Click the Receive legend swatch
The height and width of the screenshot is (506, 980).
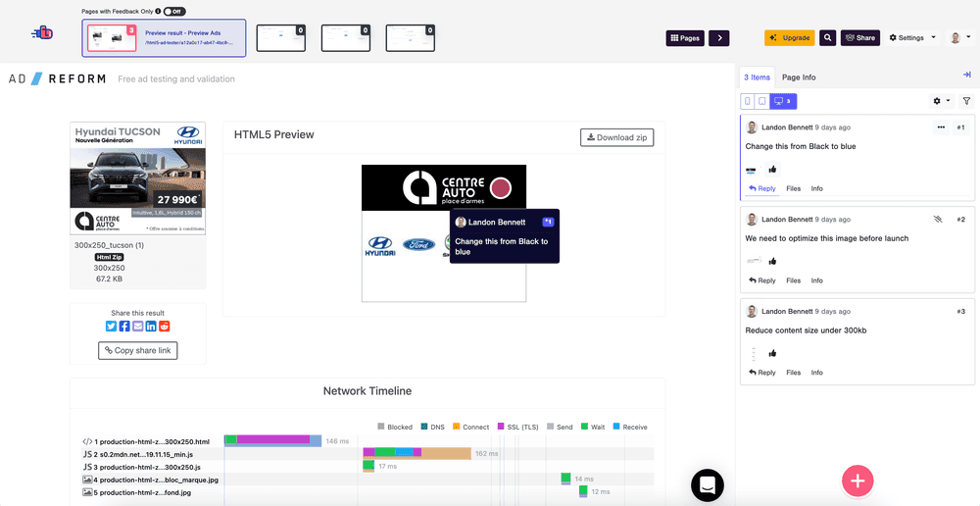pos(616,427)
